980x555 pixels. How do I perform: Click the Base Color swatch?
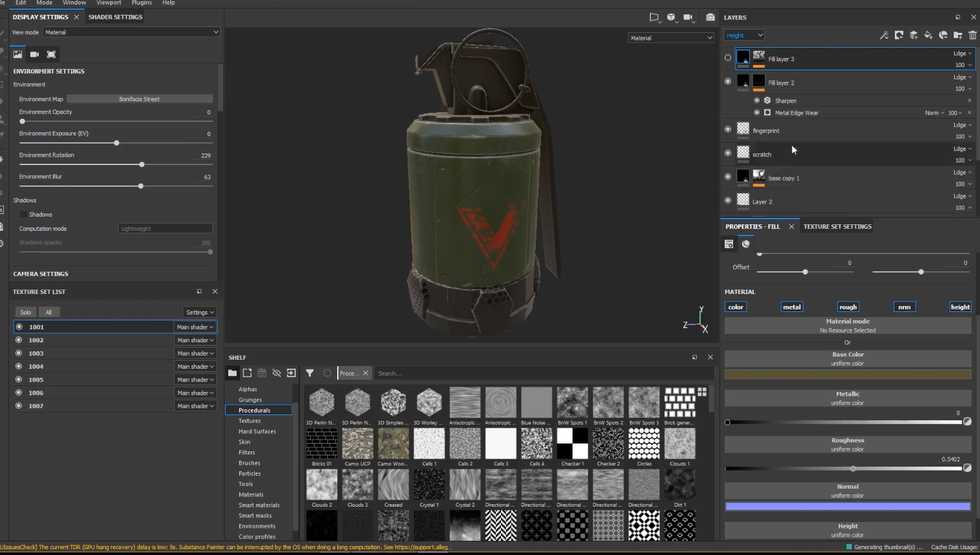[x=847, y=375]
